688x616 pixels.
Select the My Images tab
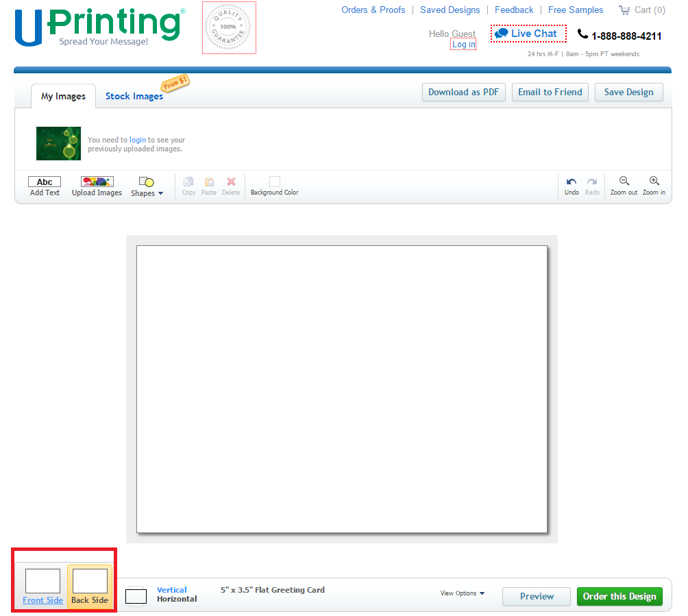(63, 97)
